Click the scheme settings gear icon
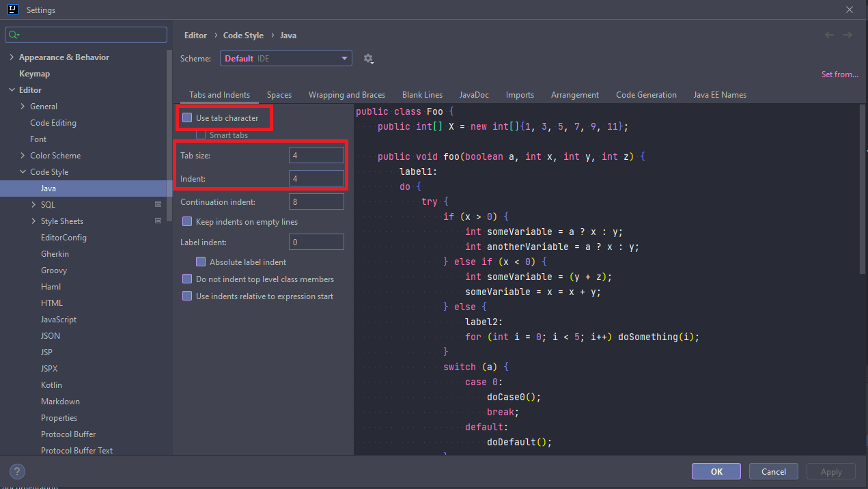This screenshot has width=868, height=489. point(368,59)
